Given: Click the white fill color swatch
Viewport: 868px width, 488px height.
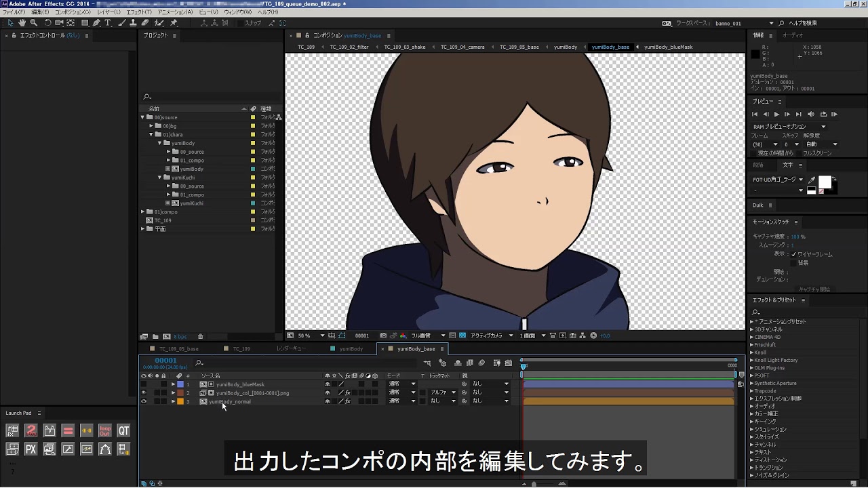Looking at the screenshot, I should pyautogui.click(x=825, y=182).
